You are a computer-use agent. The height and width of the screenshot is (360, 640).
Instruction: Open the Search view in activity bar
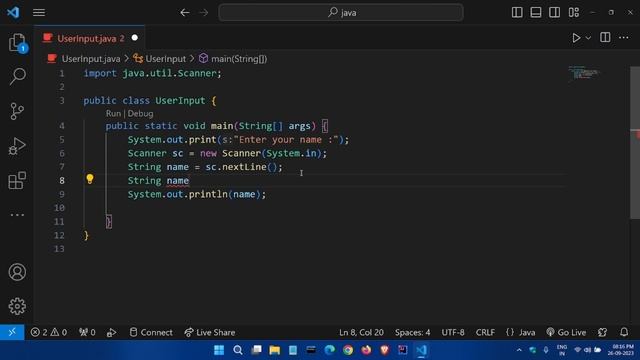tap(17, 76)
